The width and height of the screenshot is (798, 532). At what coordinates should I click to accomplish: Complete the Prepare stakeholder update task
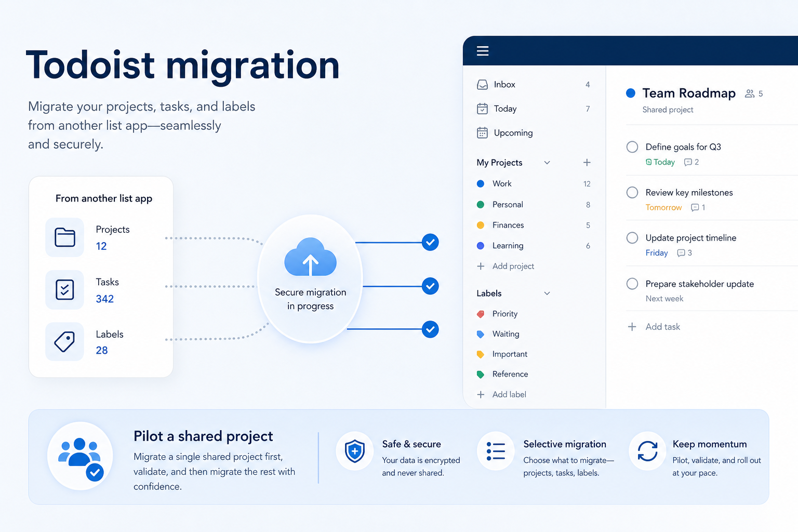[x=632, y=284]
